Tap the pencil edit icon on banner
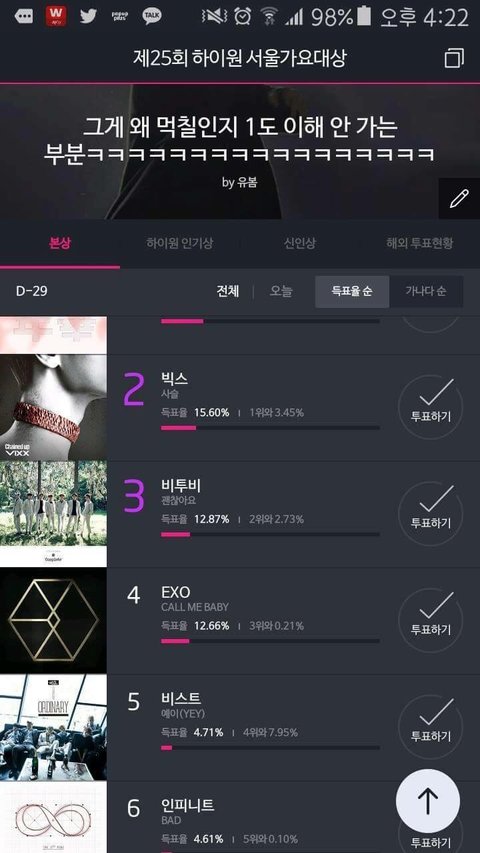The width and height of the screenshot is (480, 853). tap(459, 199)
